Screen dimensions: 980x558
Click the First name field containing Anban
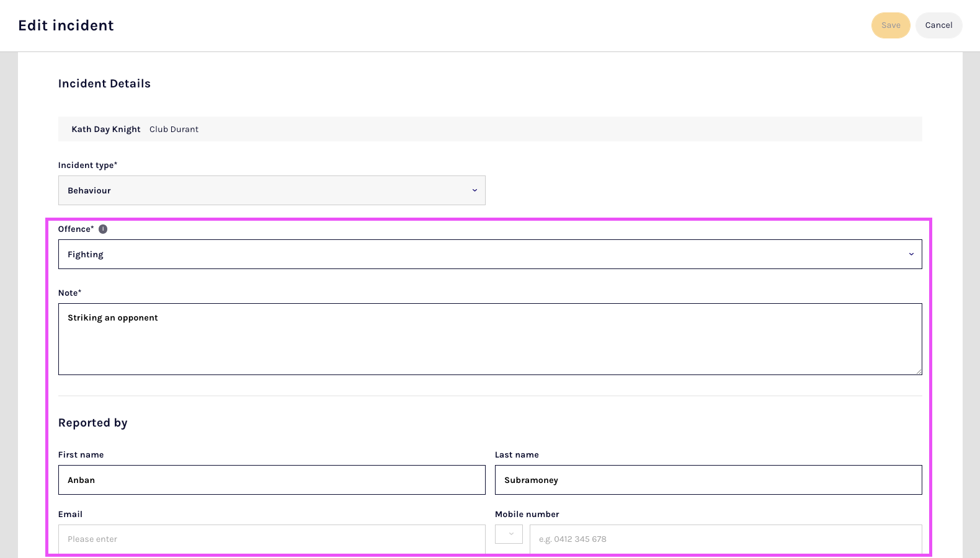[272, 480]
